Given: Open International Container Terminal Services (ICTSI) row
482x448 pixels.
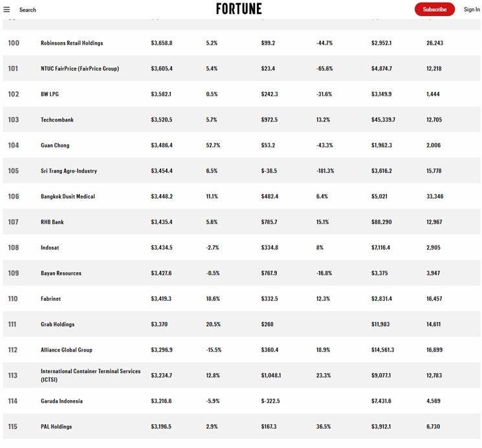Looking at the screenshot, I should (241, 375).
